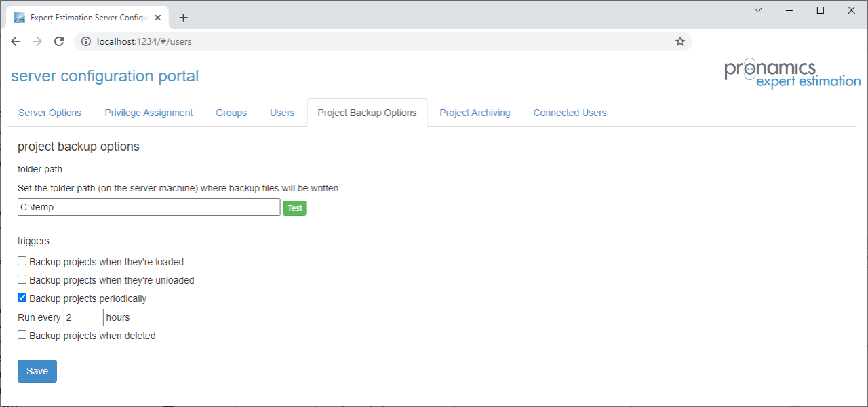868x407 pixels.
Task: Go to the Groups tab
Action: [x=231, y=113]
